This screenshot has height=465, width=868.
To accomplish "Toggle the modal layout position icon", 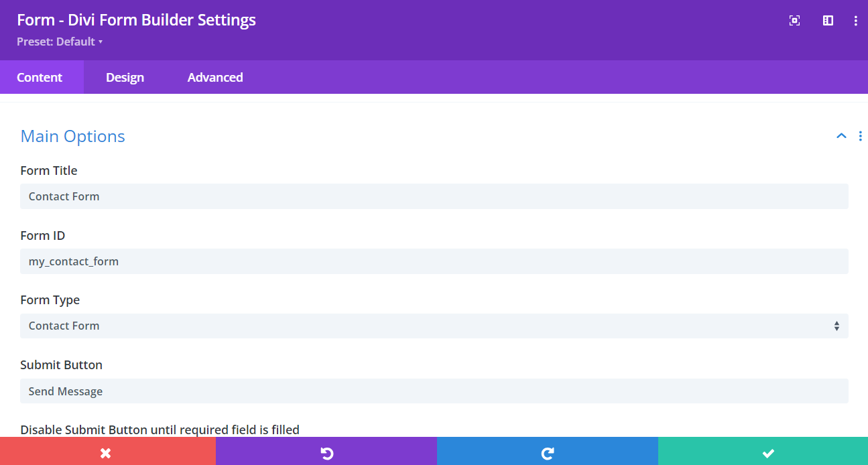I will pos(828,20).
